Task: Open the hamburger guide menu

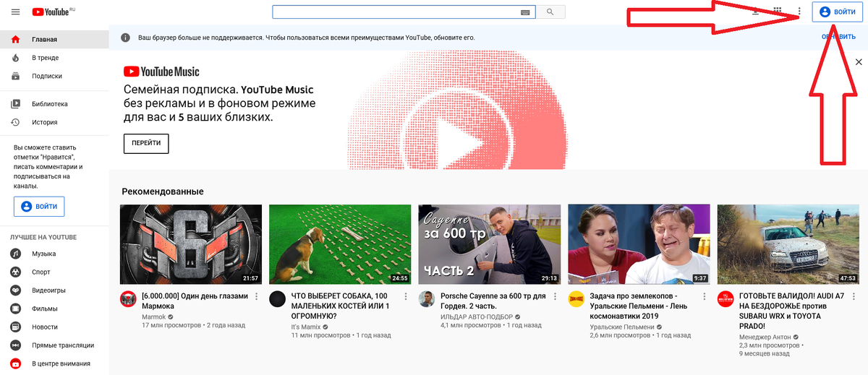Action: (x=15, y=12)
